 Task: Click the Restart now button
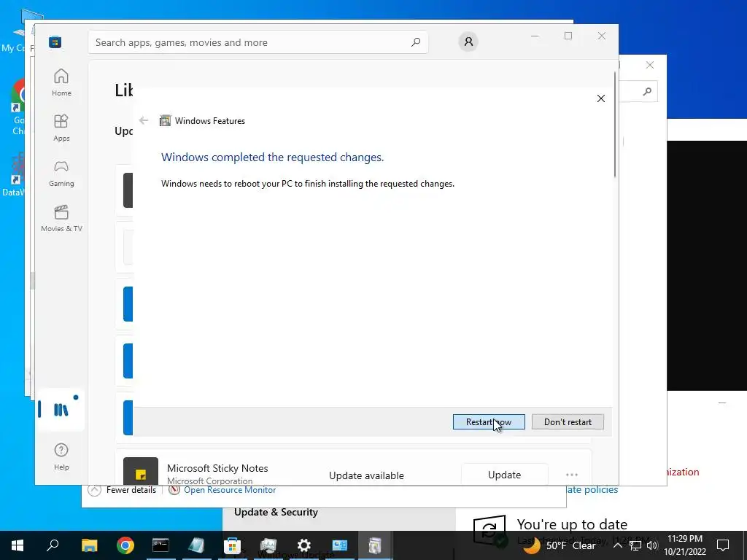coord(489,422)
